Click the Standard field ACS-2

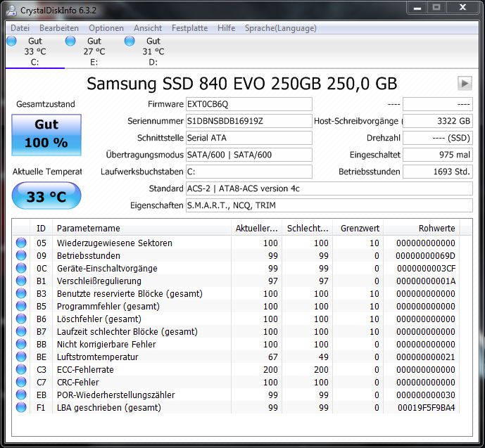click(329, 188)
